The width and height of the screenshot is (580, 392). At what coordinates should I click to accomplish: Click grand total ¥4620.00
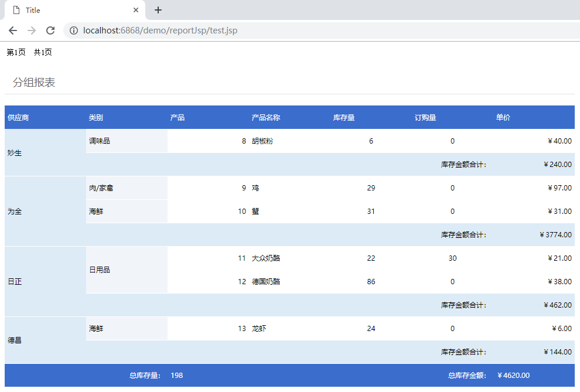coord(513,376)
